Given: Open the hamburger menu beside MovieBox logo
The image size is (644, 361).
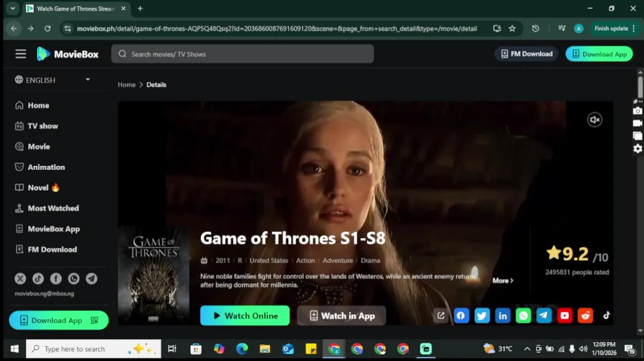Looking at the screenshot, I should [21, 54].
